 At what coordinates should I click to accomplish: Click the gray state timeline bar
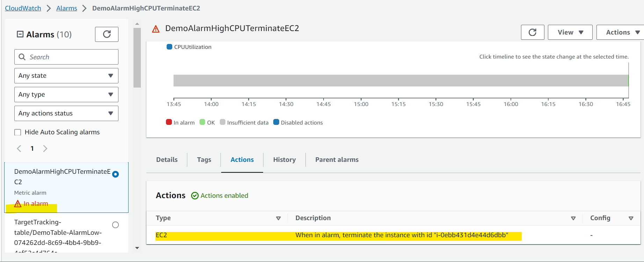tap(401, 81)
